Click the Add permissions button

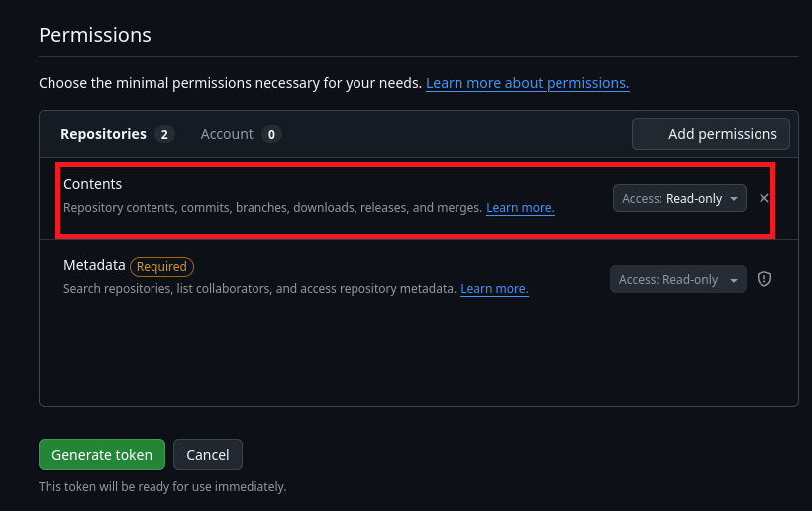pyautogui.click(x=711, y=134)
